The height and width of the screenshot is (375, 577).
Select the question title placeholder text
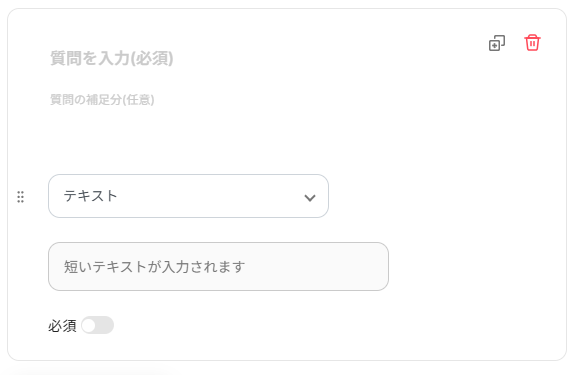(x=111, y=58)
